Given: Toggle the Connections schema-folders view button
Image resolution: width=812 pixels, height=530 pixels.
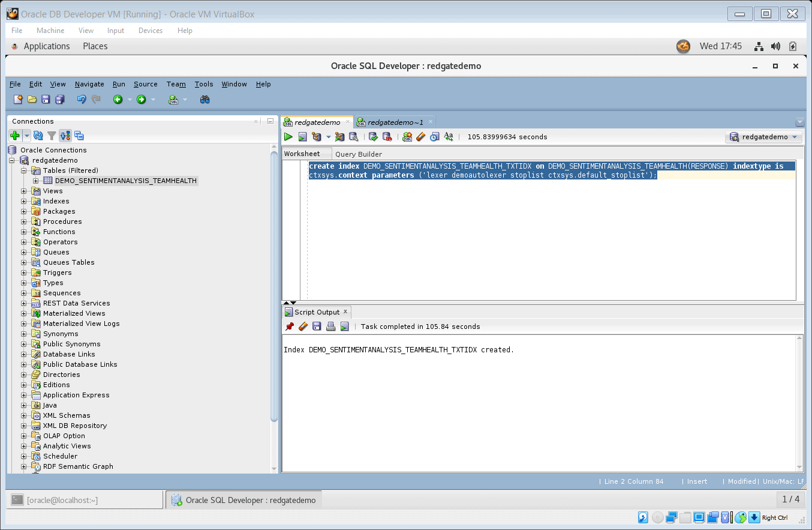Looking at the screenshot, I should point(65,136).
